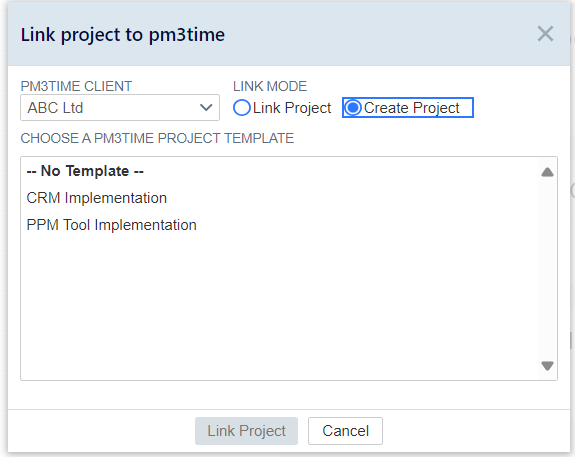Click the PM3TIME CLIENT field label
Screen dimensions: 575x457
point(76,86)
